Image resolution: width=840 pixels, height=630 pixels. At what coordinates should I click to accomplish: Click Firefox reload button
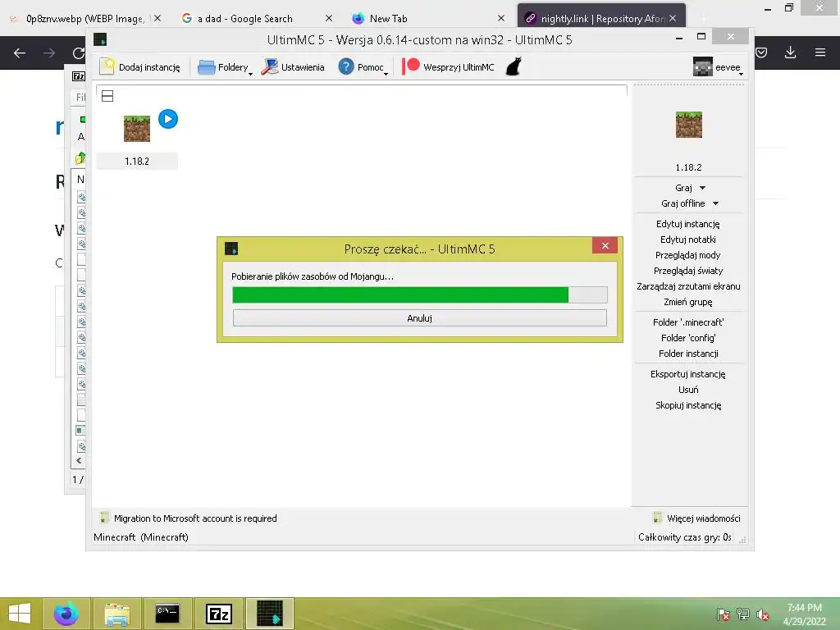[79, 53]
